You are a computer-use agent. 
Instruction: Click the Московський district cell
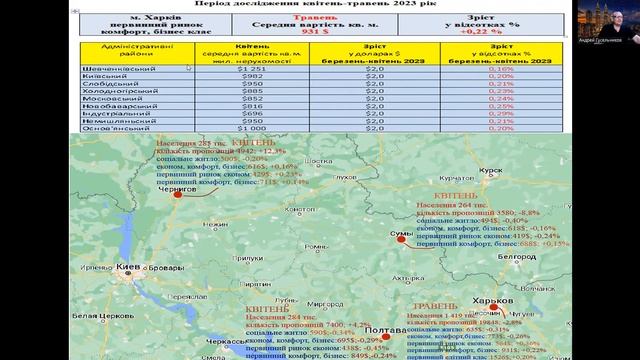coord(138,99)
